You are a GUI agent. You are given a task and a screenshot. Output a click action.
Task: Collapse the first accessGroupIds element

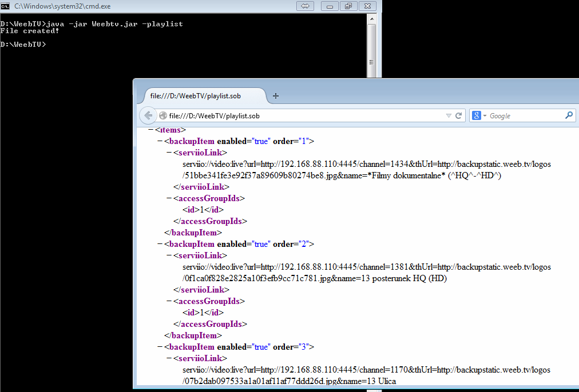pos(169,198)
